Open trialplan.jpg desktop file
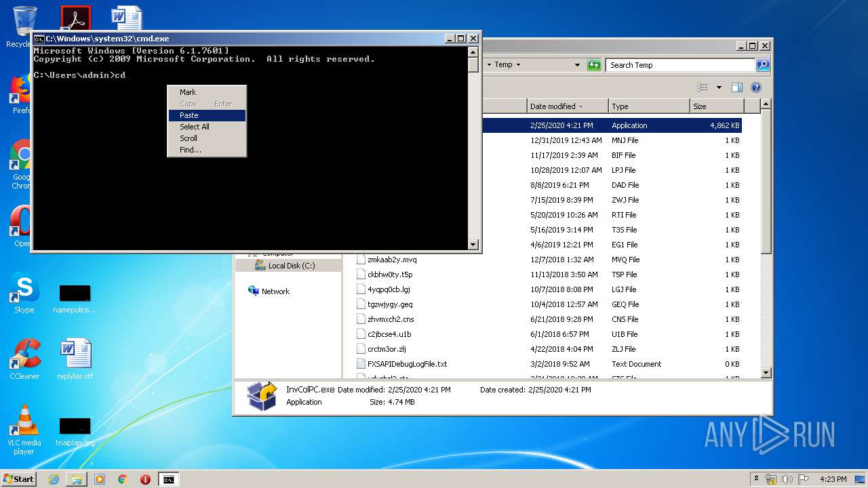This screenshot has width=868, height=488. [75, 431]
